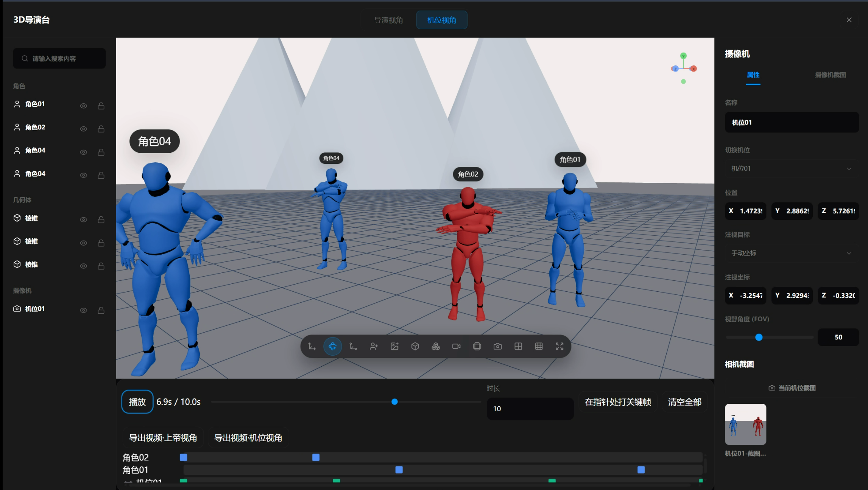Hide 角色01 with its eye icon
Viewport: 868px width, 490px height.
83,106
